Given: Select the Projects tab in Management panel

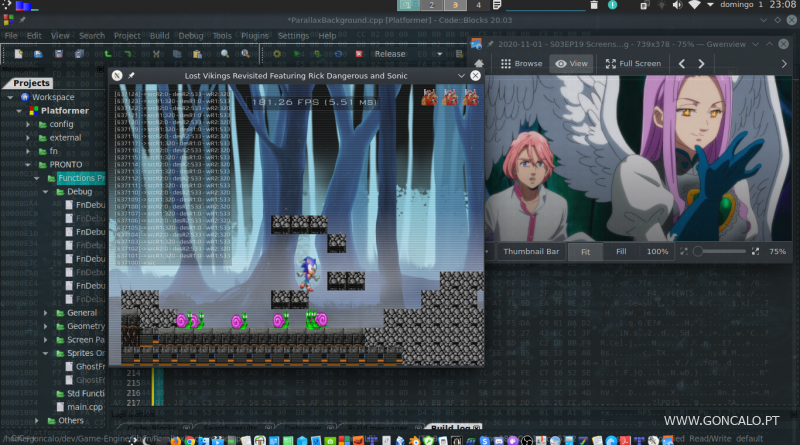Looking at the screenshot, I should [31, 83].
